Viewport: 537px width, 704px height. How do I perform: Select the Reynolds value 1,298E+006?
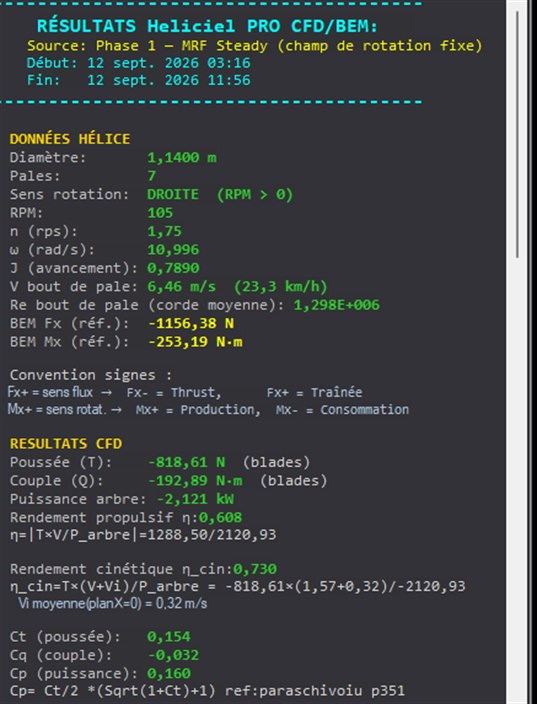click(337, 305)
